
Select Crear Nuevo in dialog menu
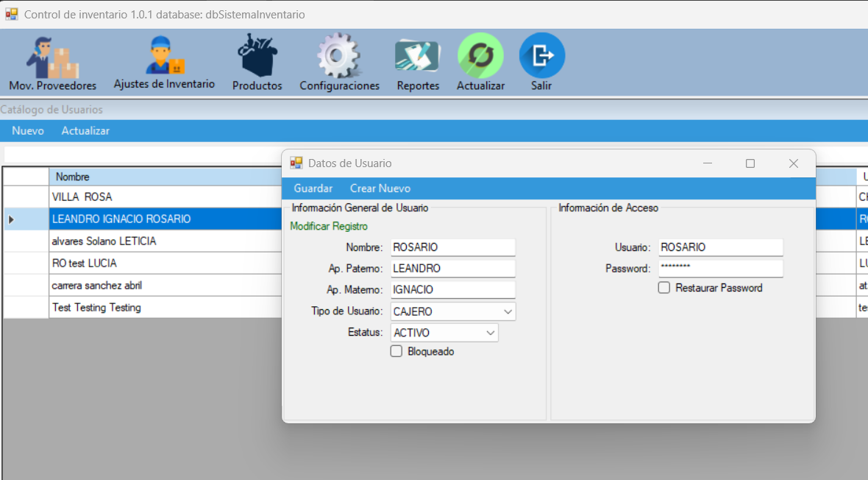pos(380,188)
